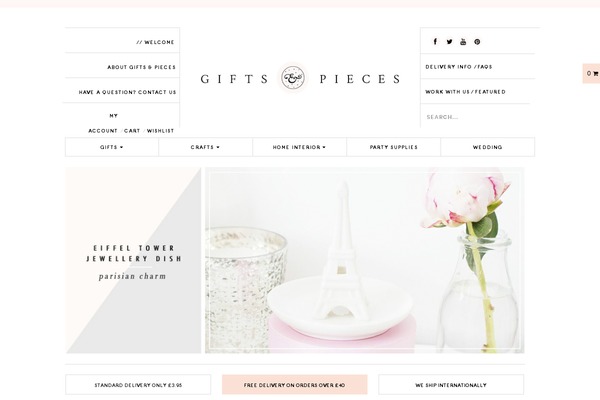600x400 pixels.
Task: Open Delivery Info / FAQs link
Action: [459, 67]
